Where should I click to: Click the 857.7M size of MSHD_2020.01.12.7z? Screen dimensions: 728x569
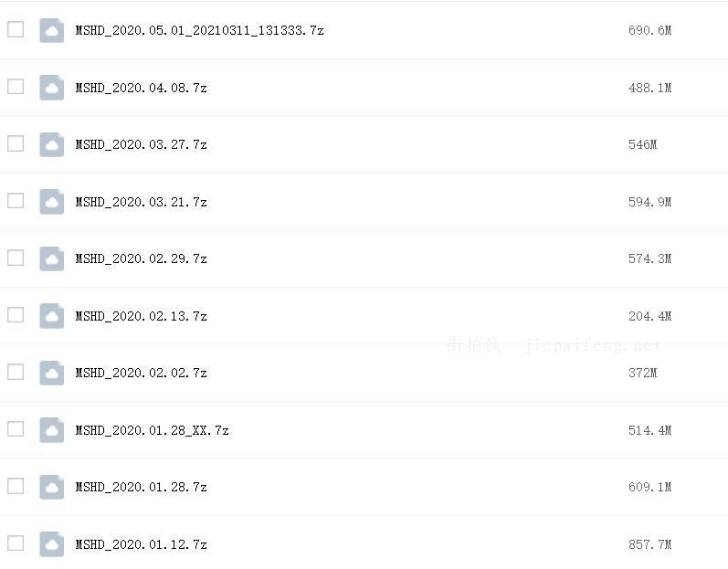pos(649,544)
